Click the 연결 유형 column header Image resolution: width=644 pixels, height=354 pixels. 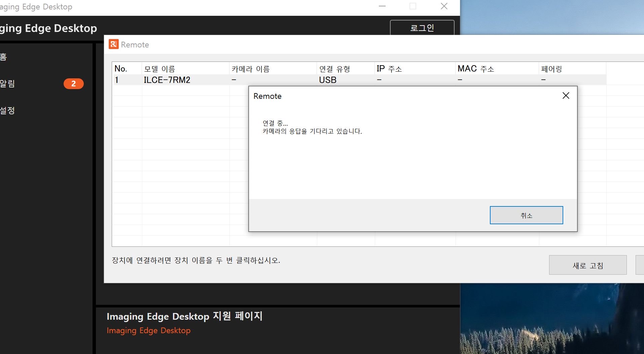coord(346,69)
